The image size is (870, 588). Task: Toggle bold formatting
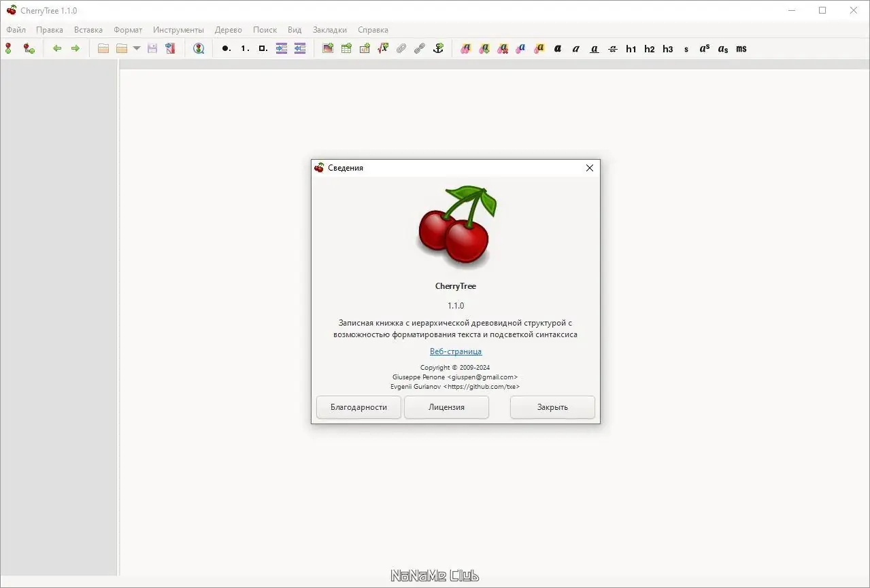558,48
